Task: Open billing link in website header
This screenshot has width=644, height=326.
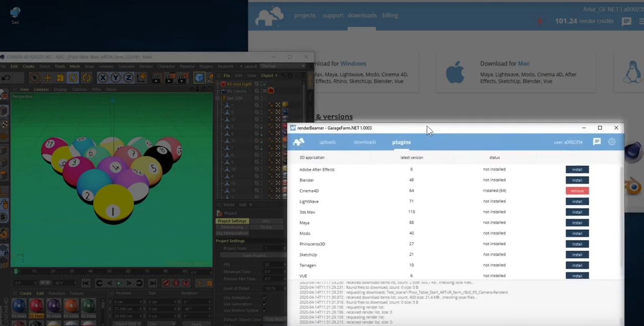Action: [x=390, y=15]
